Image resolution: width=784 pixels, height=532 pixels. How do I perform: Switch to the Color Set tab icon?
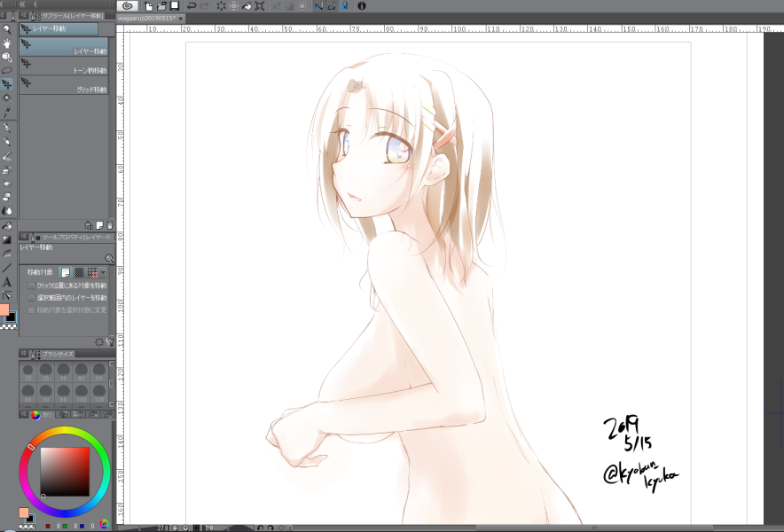[x=107, y=414]
